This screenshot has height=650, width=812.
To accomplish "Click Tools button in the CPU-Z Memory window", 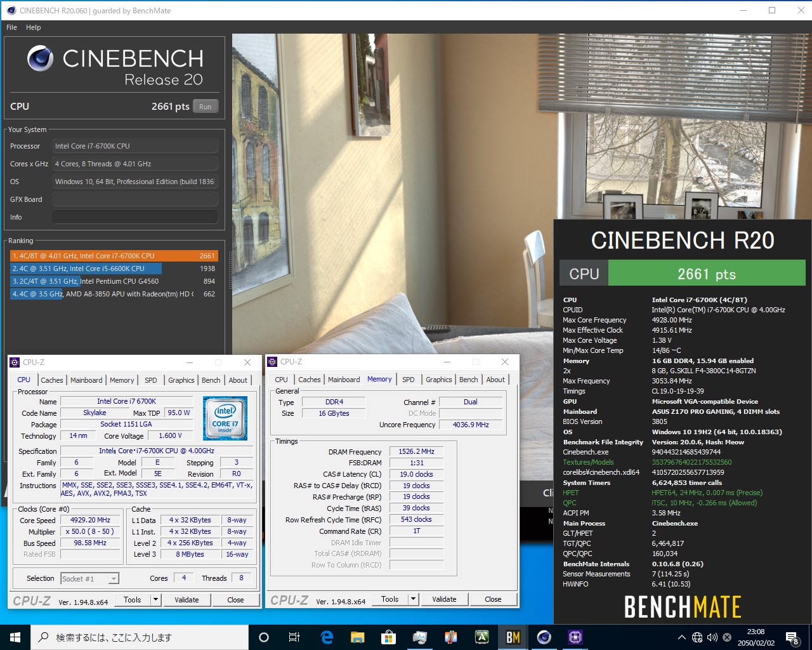I will click(390, 599).
